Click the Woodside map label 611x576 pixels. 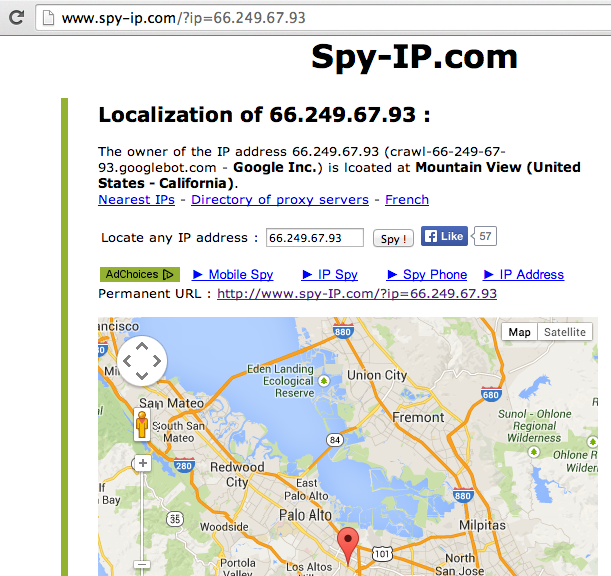(224, 527)
